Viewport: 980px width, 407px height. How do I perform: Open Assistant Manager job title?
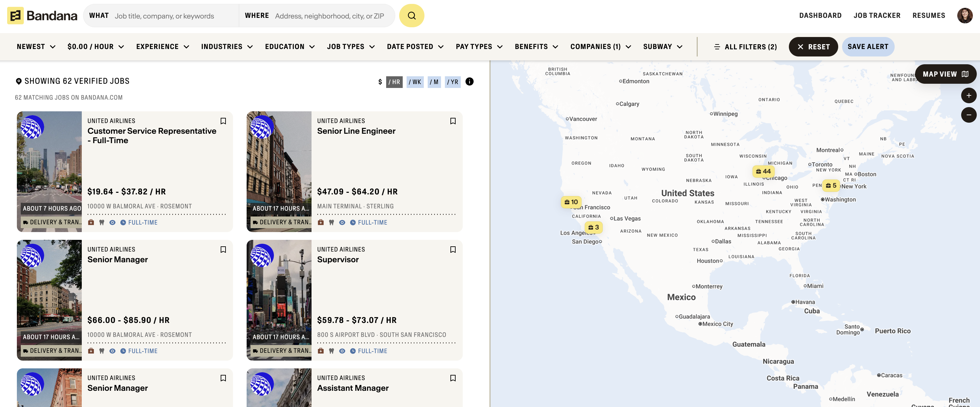tap(353, 388)
